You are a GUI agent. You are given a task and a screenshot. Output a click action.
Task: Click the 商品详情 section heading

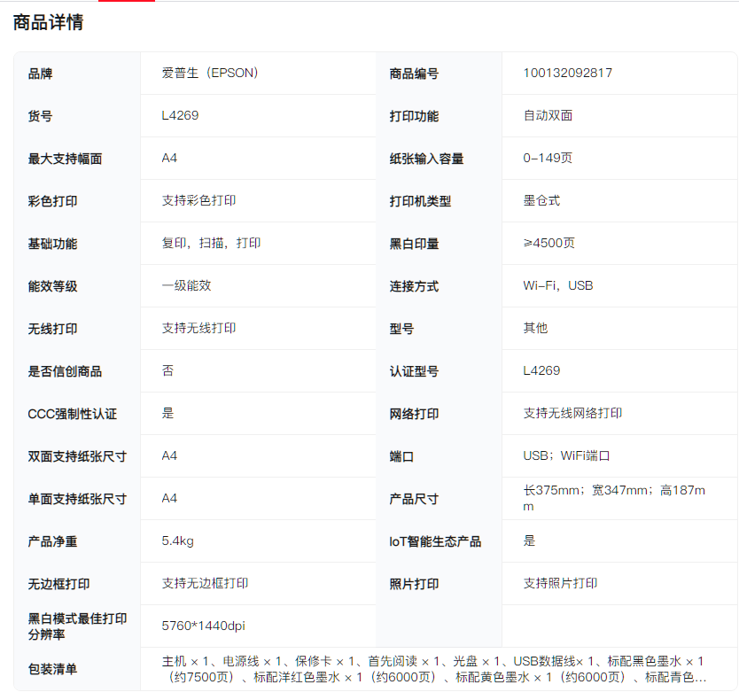(48, 22)
